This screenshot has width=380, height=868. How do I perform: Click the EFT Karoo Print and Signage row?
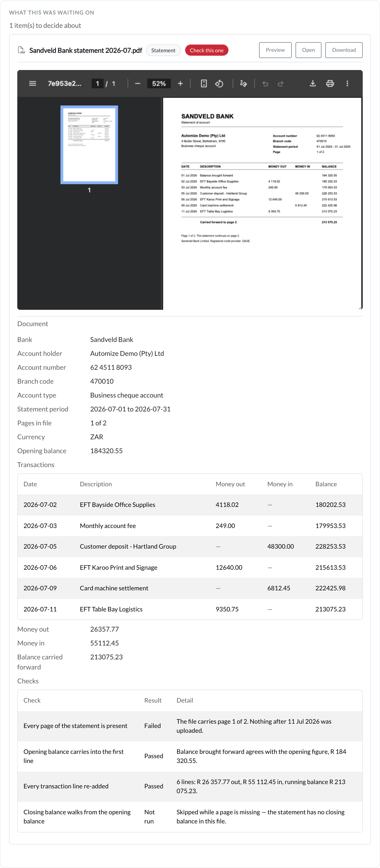pos(190,567)
